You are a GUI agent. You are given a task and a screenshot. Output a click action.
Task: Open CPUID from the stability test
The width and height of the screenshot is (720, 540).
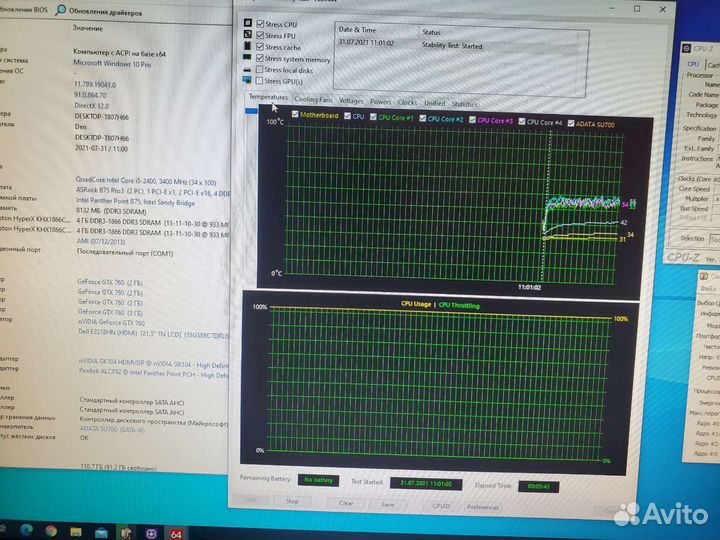pyautogui.click(x=441, y=506)
